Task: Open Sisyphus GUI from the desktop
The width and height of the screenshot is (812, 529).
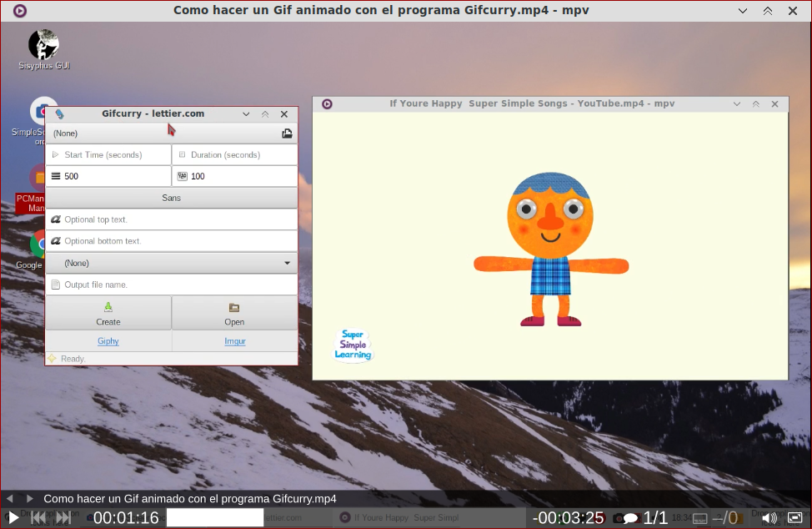Action: 43,48
